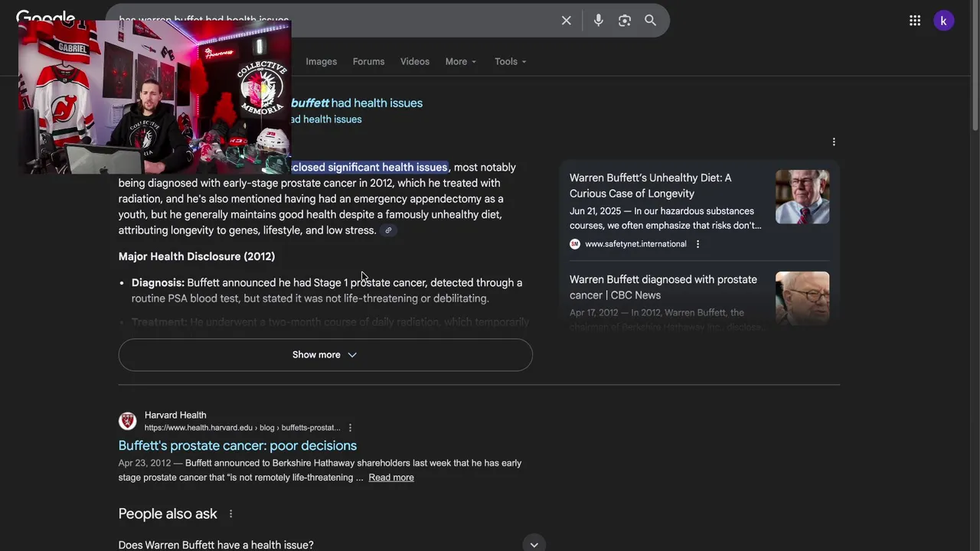
Task: Open the Google account avatar 'k'
Action: click(943, 21)
